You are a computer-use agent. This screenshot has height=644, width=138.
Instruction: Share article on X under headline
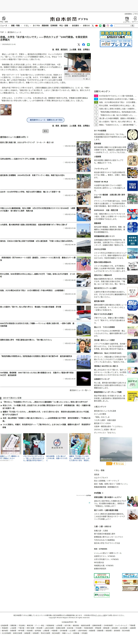click(x=79, y=45)
